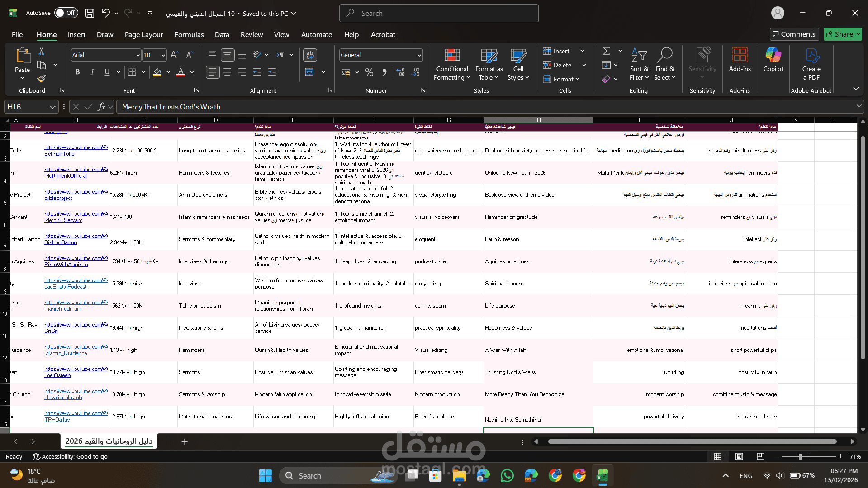Image resolution: width=868 pixels, height=488 pixels.
Task: Click Create a PDF in Adobe Acrobat group
Action: [811, 65]
